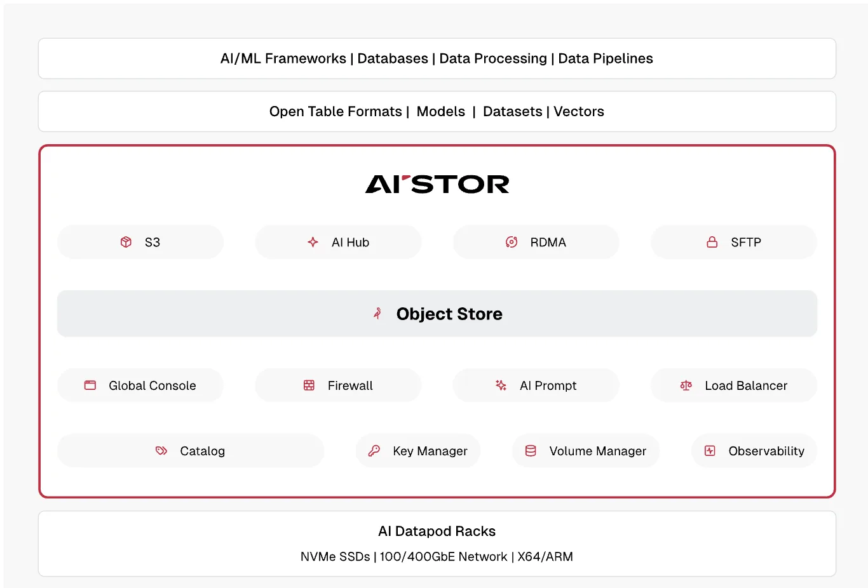Click the Key Manager key icon

[x=374, y=451]
